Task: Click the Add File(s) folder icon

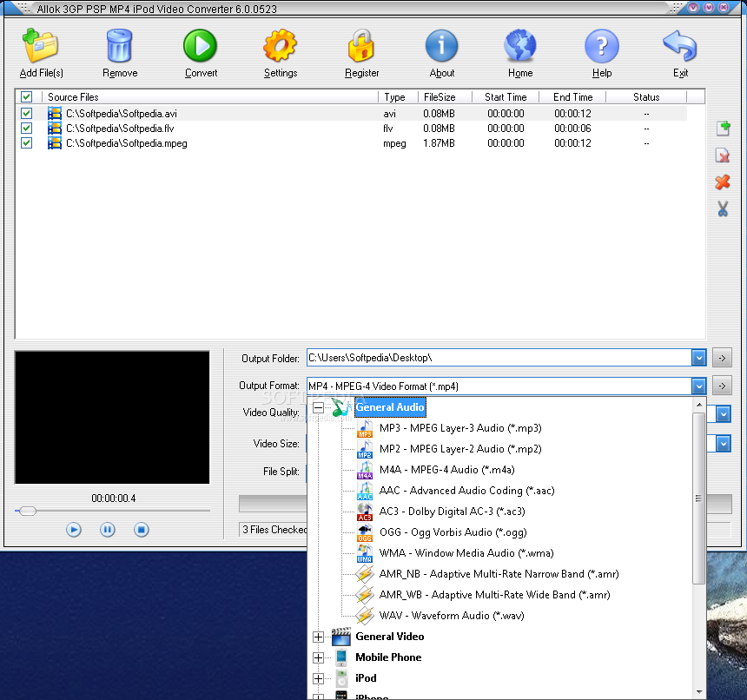Action: tap(41, 46)
